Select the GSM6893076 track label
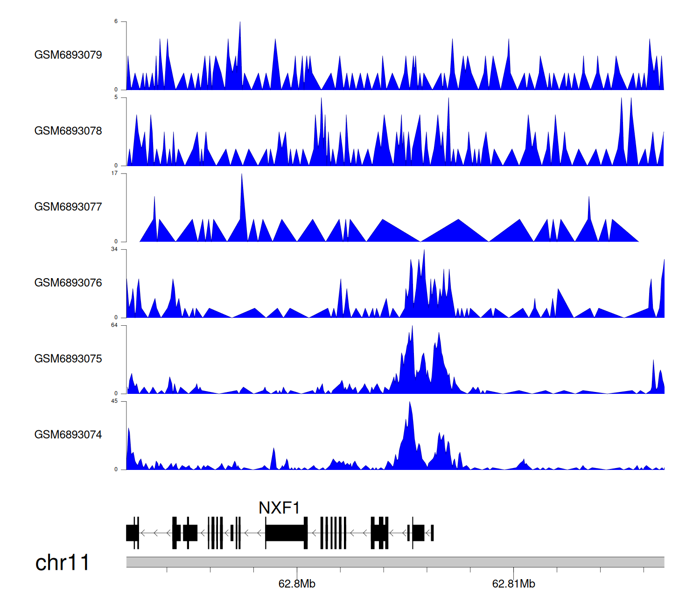700x616 pixels. (68, 283)
